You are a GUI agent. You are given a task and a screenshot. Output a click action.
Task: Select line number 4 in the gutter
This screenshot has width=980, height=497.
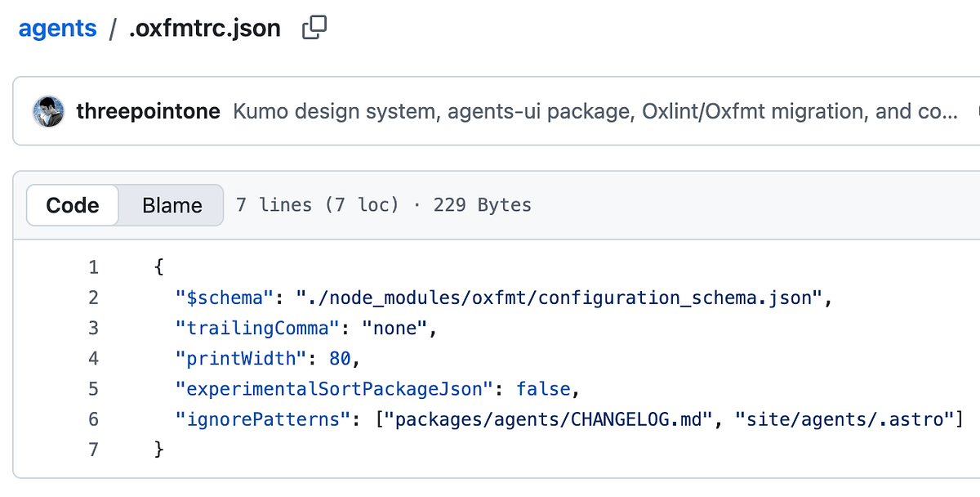(x=93, y=358)
